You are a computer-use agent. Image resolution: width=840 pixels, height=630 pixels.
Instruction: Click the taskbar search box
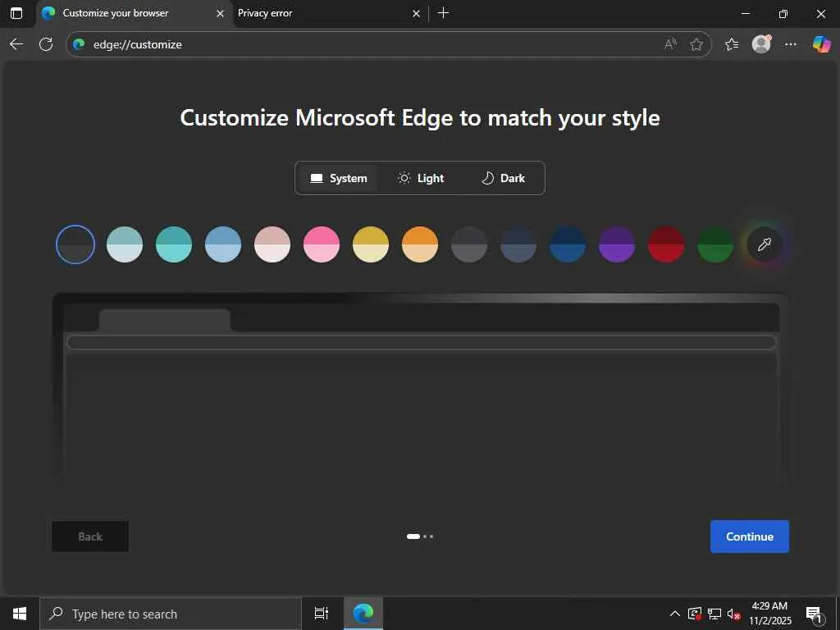point(171,614)
